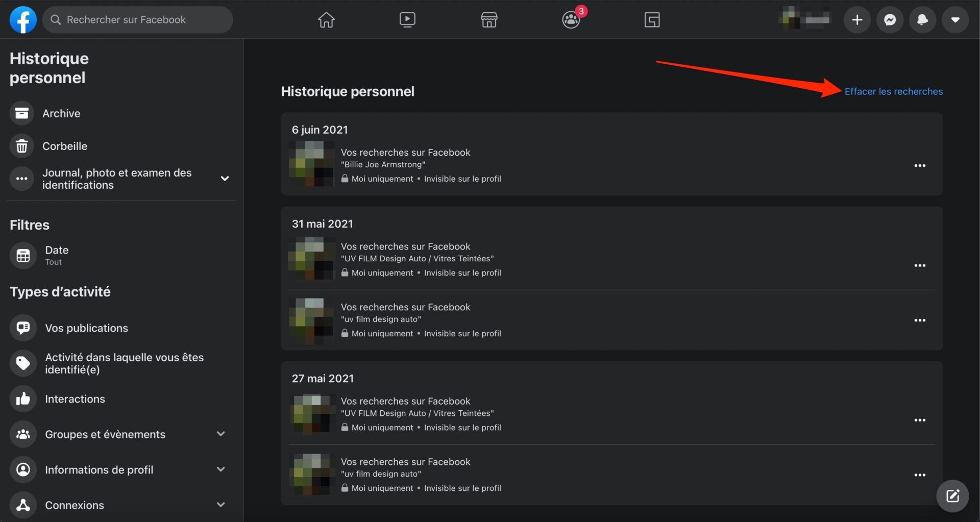Open Groups icon with 3 notifications
980x522 pixels.
(x=571, y=20)
